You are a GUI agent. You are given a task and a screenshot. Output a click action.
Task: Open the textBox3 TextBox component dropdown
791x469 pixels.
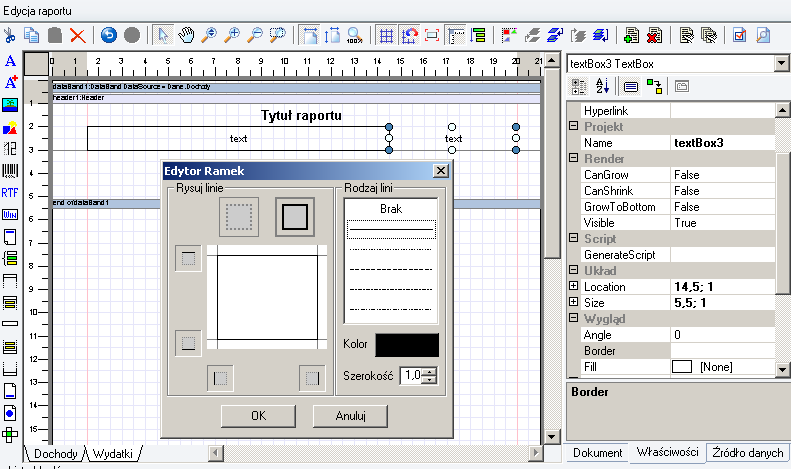pos(781,64)
